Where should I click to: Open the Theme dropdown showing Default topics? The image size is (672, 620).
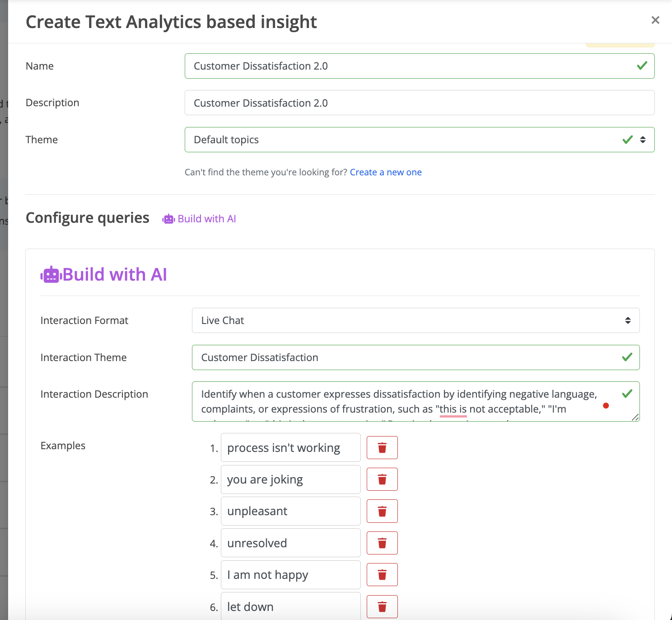click(420, 140)
